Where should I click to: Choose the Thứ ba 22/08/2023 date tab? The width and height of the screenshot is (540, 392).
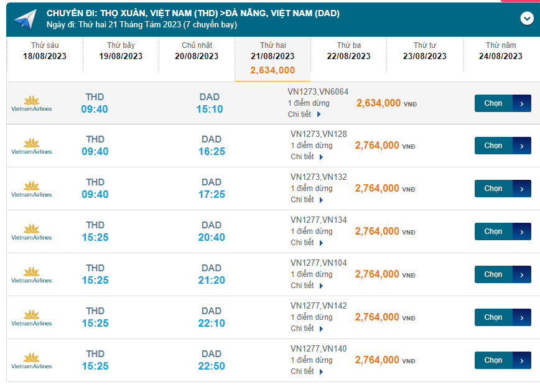pyautogui.click(x=348, y=51)
